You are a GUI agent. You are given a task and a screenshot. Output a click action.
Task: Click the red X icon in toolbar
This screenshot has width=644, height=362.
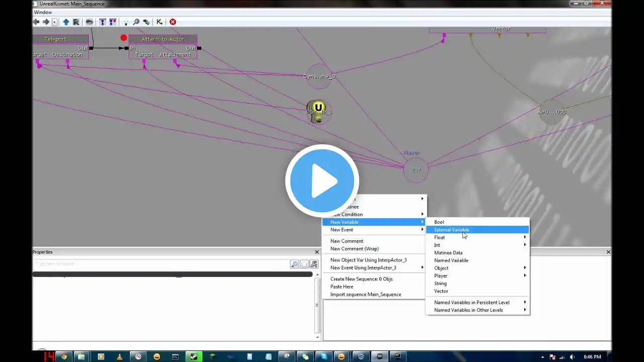point(173,22)
